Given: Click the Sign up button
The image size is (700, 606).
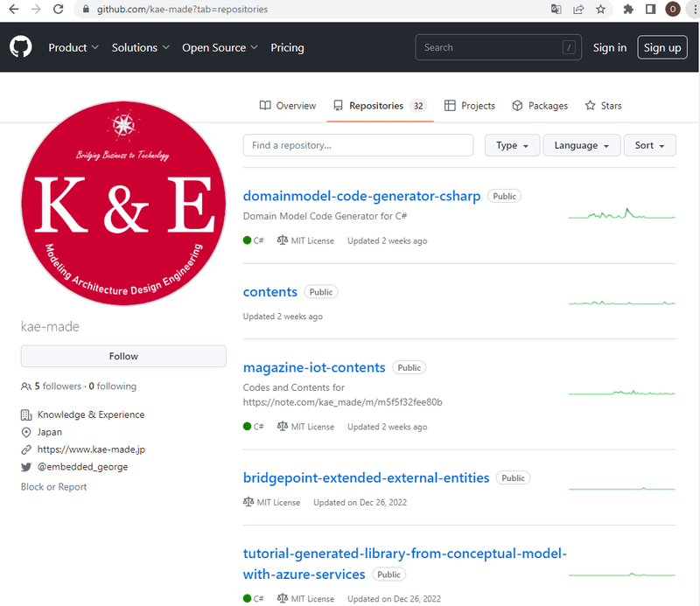Looking at the screenshot, I should point(662,48).
